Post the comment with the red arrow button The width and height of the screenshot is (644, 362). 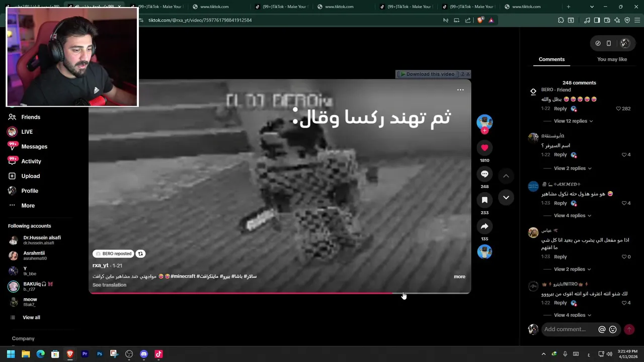629,329
